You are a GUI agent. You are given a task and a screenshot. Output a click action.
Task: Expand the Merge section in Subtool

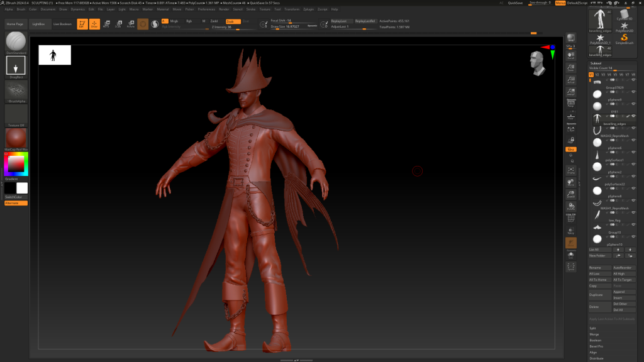(594, 334)
